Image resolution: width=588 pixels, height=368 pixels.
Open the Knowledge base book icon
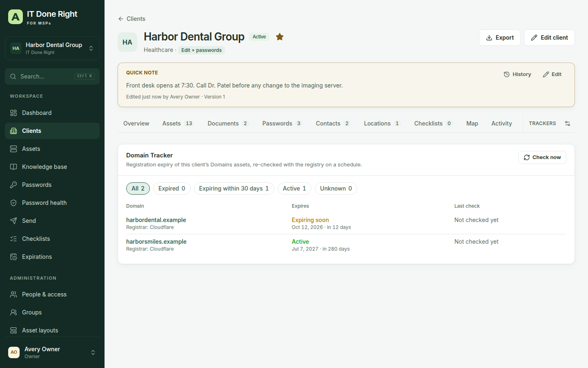[13, 167]
